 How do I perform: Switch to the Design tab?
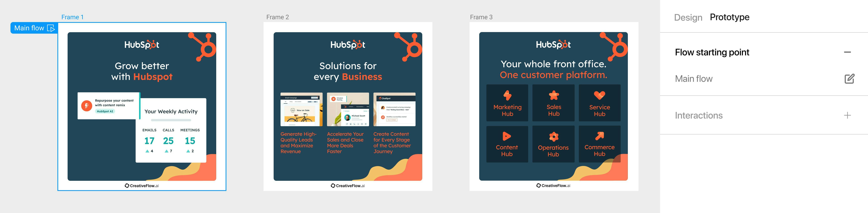pos(688,18)
